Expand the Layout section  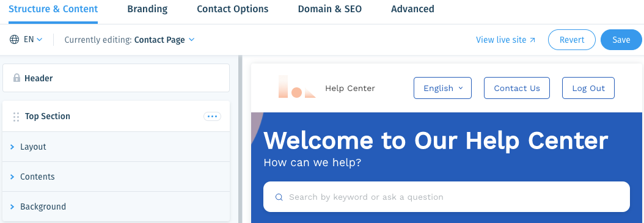(116, 147)
